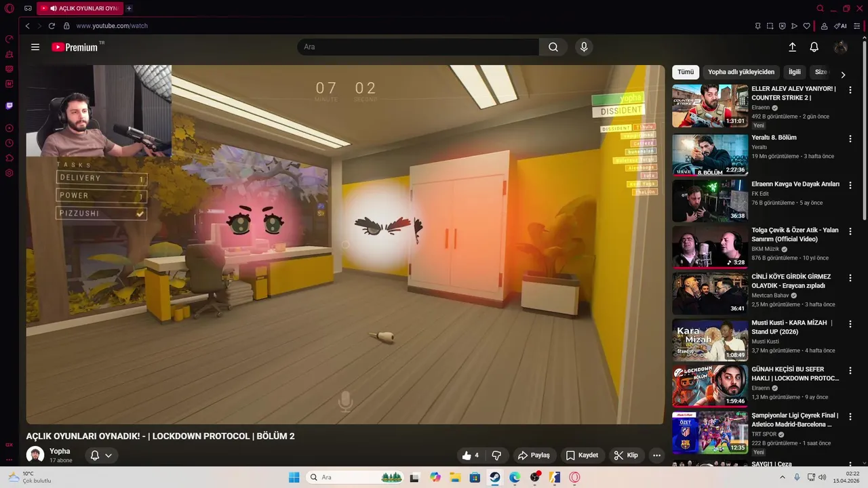Image resolution: width=868 pixels, height=488 pixels.
Task: Click the Kaydet save button
Action: (x=582, y=455)
